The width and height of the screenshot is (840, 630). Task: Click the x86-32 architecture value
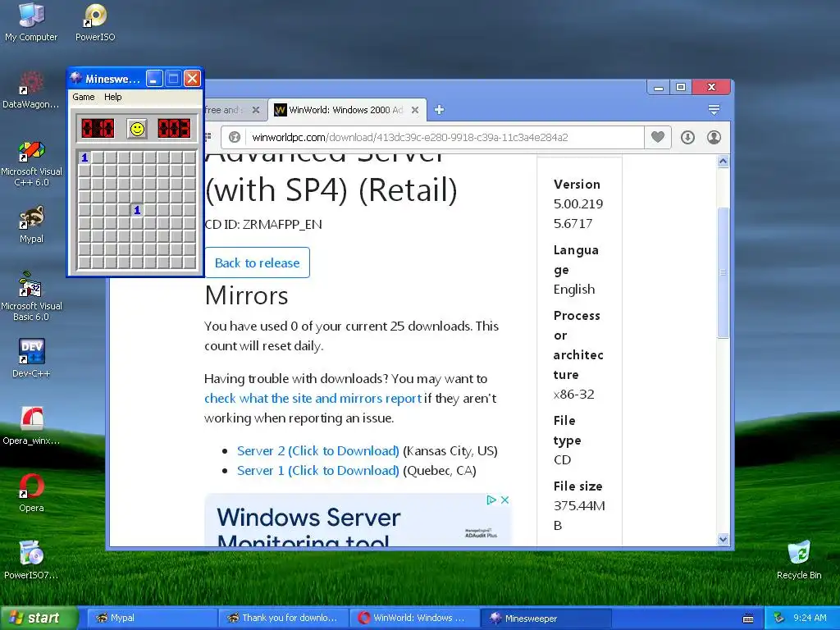pos(573,395)
